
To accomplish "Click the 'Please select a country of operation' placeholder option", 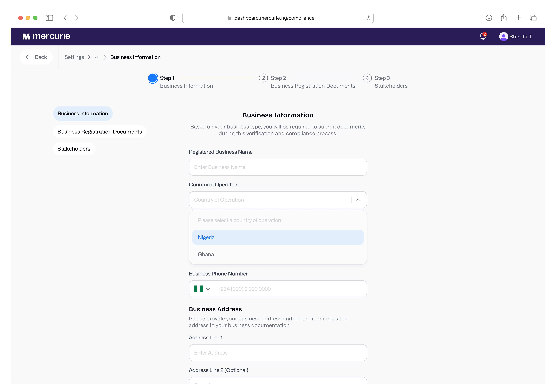I will 278,220.
